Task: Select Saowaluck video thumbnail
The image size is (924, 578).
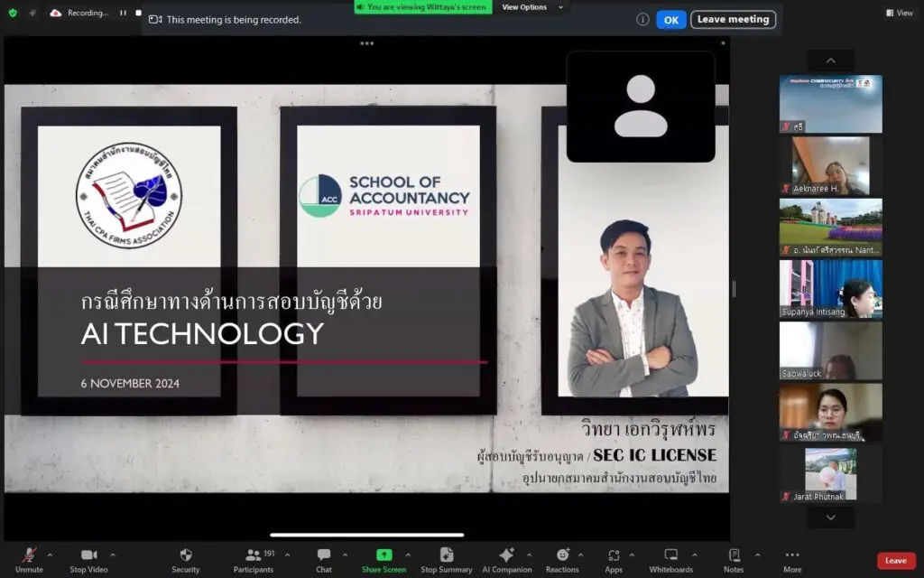Action: point(831,350)
